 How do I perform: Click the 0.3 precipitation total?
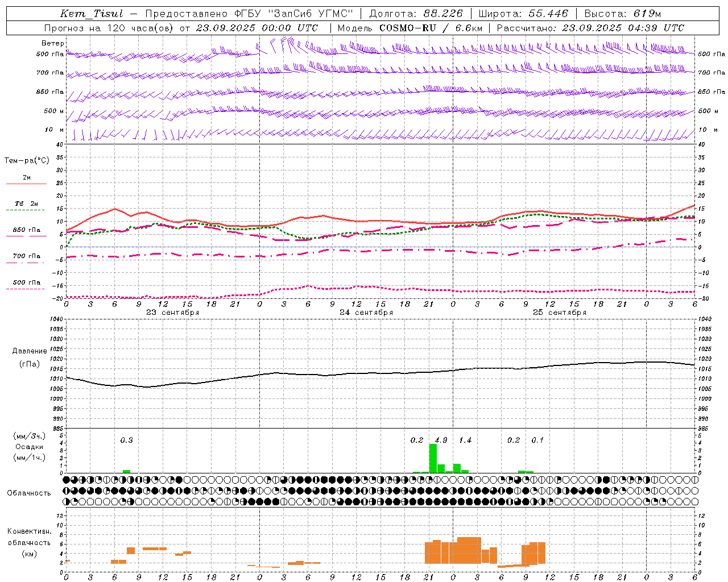(x=126, y=440)
